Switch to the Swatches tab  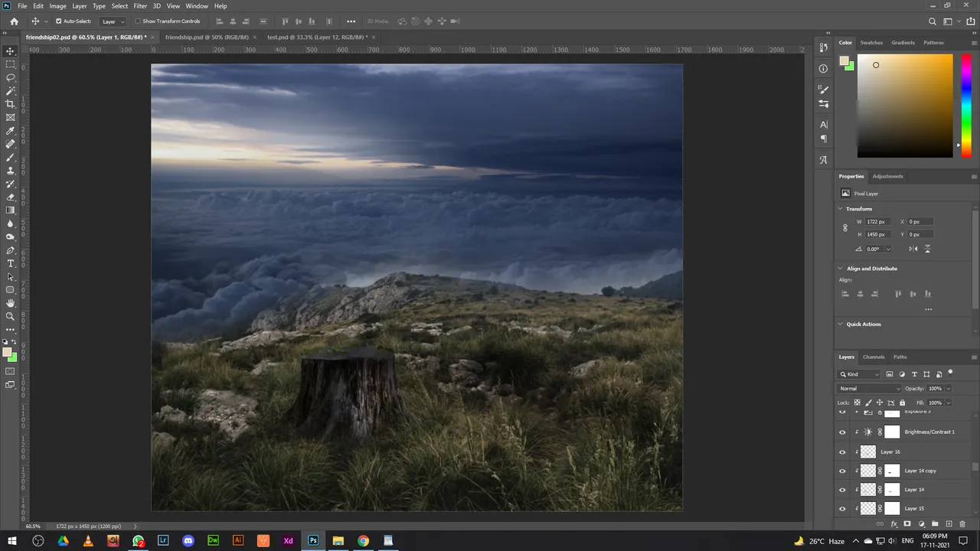pos(871,43)
